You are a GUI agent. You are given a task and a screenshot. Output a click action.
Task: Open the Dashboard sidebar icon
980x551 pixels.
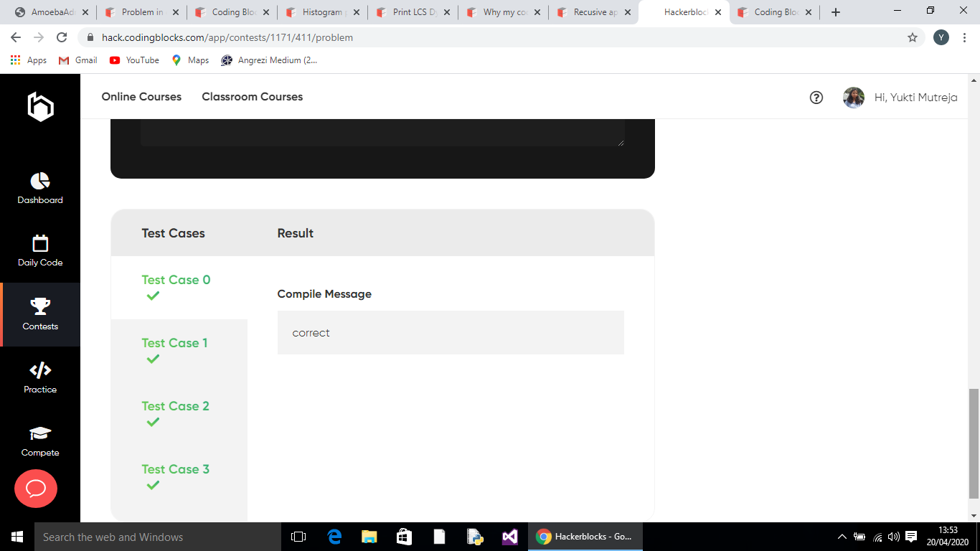pyautogui.click(x=40, y=181)
